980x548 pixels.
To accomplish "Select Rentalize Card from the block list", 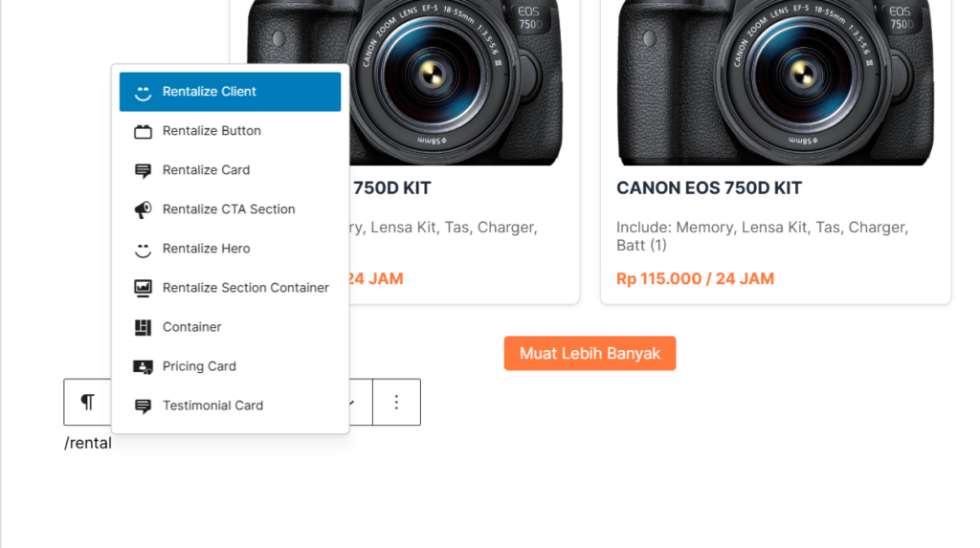I will click(x=206, y=170).
